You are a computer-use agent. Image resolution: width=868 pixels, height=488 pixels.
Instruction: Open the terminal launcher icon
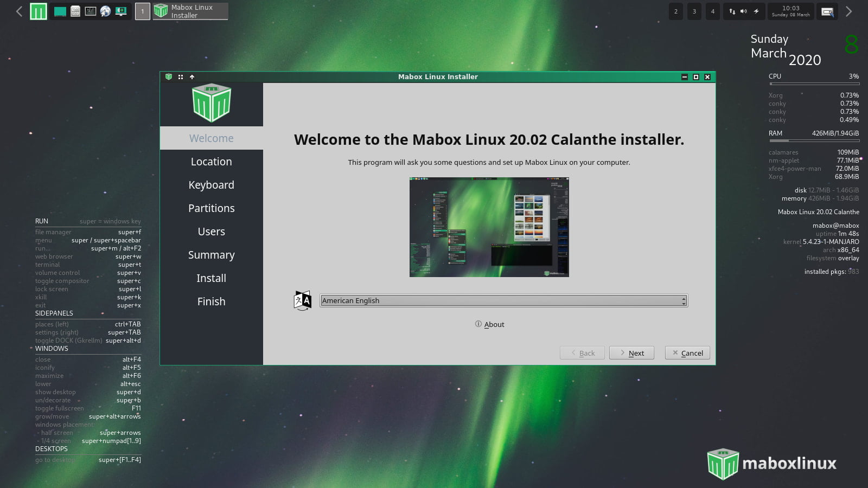(x=91, y=11)
